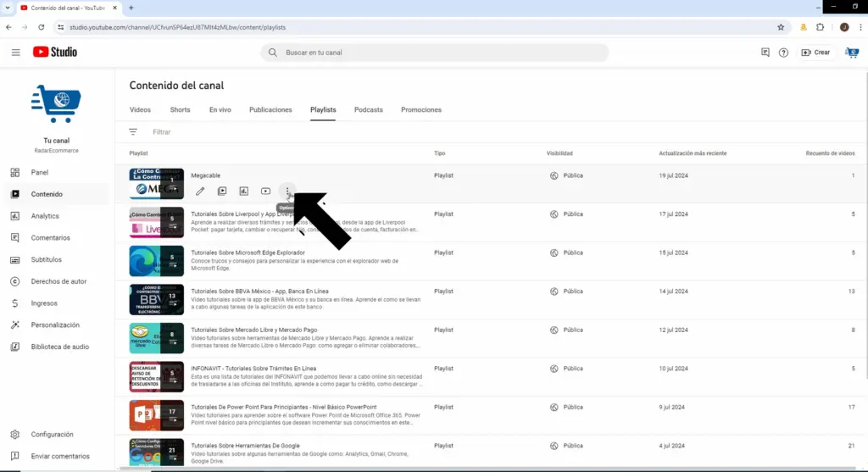Screen dimensions: 868x472
Task: Click Tutoriales Sobre BBVA México title
Action: tap(259, 291)
